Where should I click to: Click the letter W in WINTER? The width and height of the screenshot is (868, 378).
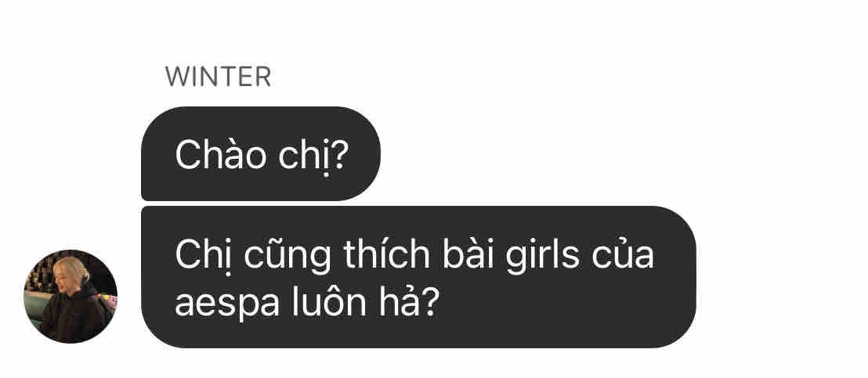pos(176,77)
